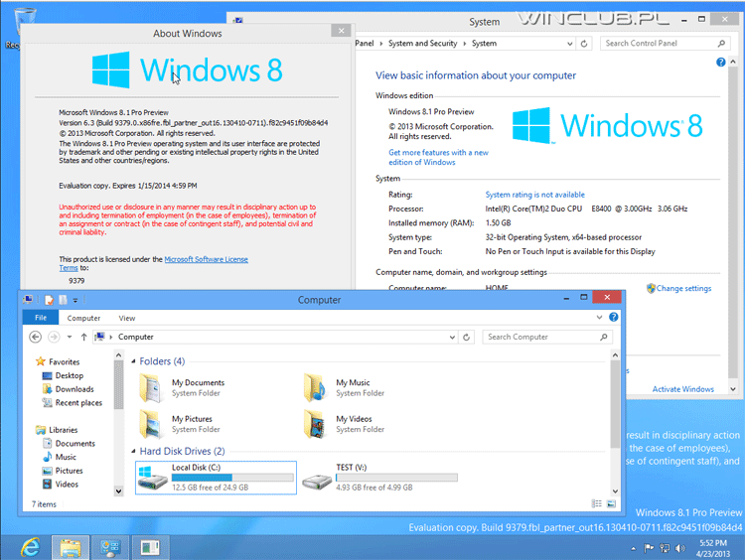Image resolution: width=745 pixels, height=560 pixels.
Task: Go back in the Computer window
Action: tap(35, 337)
